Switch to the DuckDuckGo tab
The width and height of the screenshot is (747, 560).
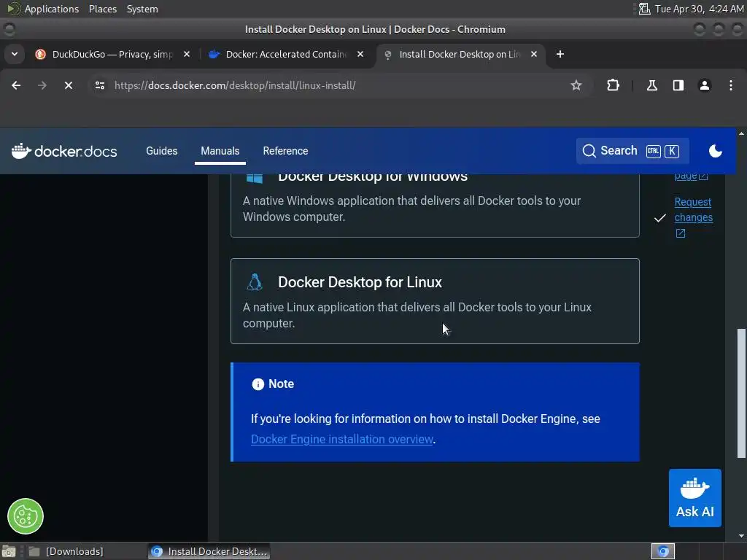tap(113, 54)
